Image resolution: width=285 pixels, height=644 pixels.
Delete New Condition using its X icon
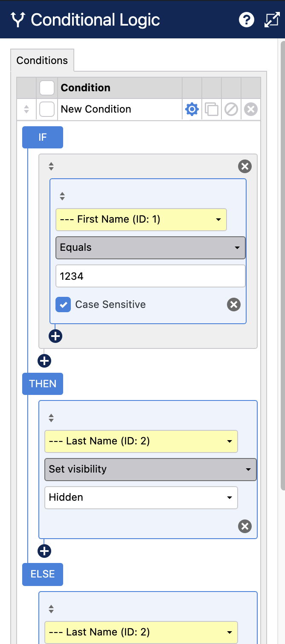click(x=250, y=109)
